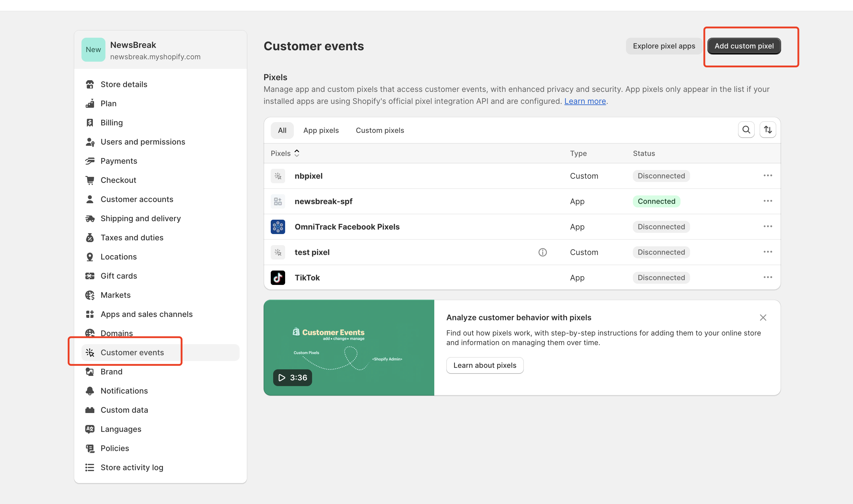
Task: Click the Learn more link
Action: click(x=585, y=101)
